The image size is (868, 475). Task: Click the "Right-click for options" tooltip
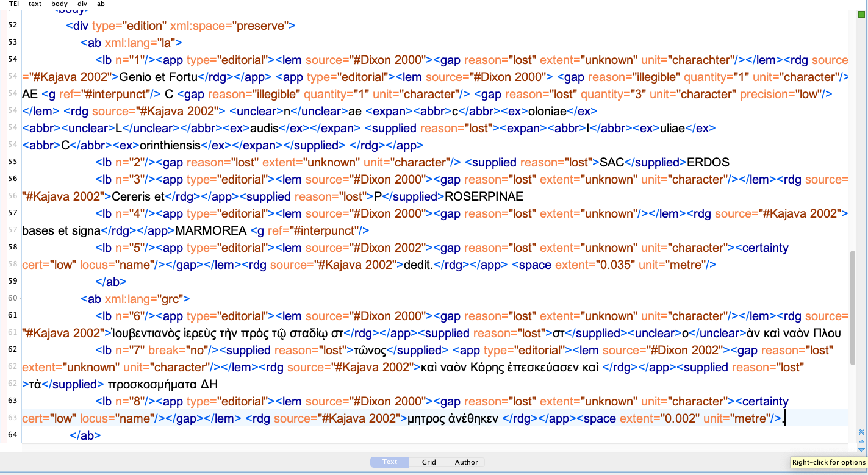pos(828,463)
